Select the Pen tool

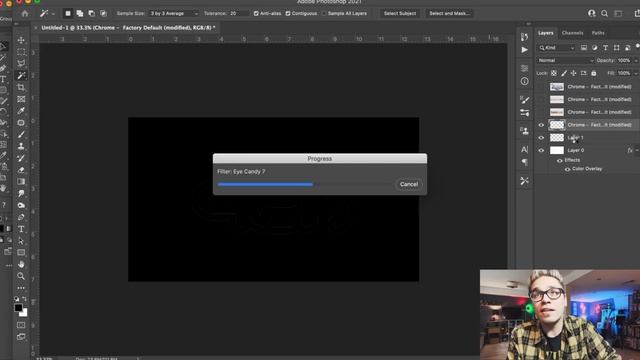click(21, 217)
